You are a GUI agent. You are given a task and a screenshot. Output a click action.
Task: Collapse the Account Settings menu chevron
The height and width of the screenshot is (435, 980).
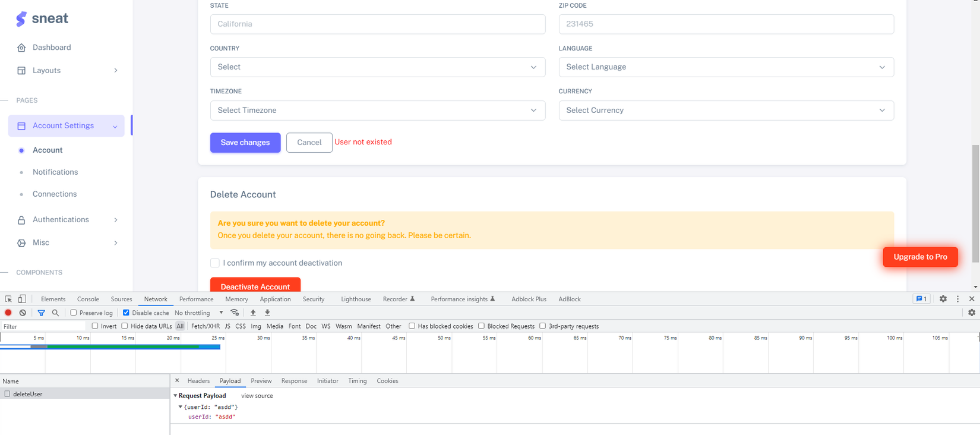coord(115,127)
